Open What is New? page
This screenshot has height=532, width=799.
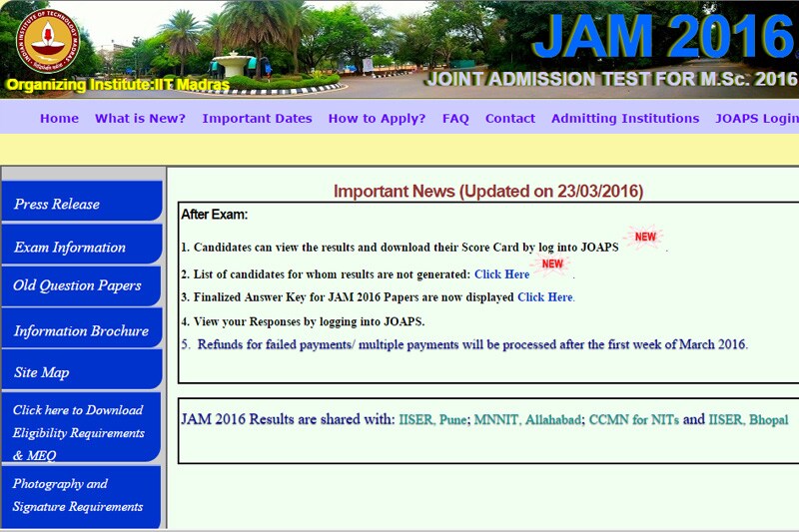tap(140, 118)
